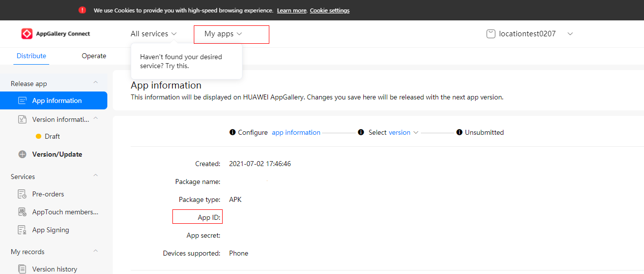Click the AppGallery Connect logo

click(x=56, y=34)
